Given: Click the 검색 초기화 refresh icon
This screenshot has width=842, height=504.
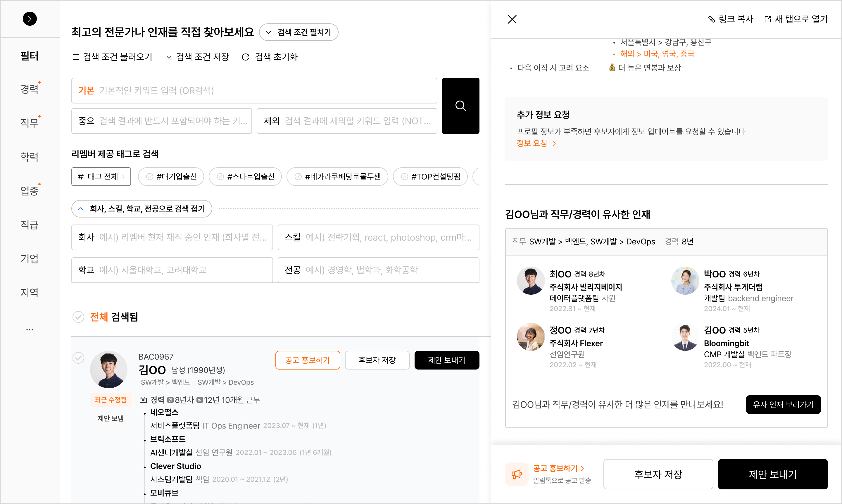Looking at the screenshot, I should point(245,57).
